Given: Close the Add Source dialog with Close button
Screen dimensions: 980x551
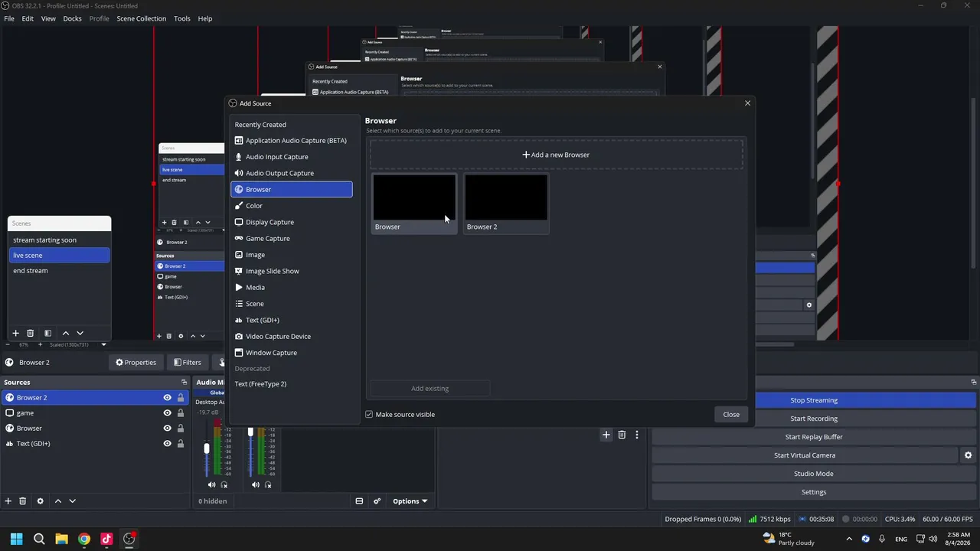Looking at the screenshot, I should (x=731, y=415).
